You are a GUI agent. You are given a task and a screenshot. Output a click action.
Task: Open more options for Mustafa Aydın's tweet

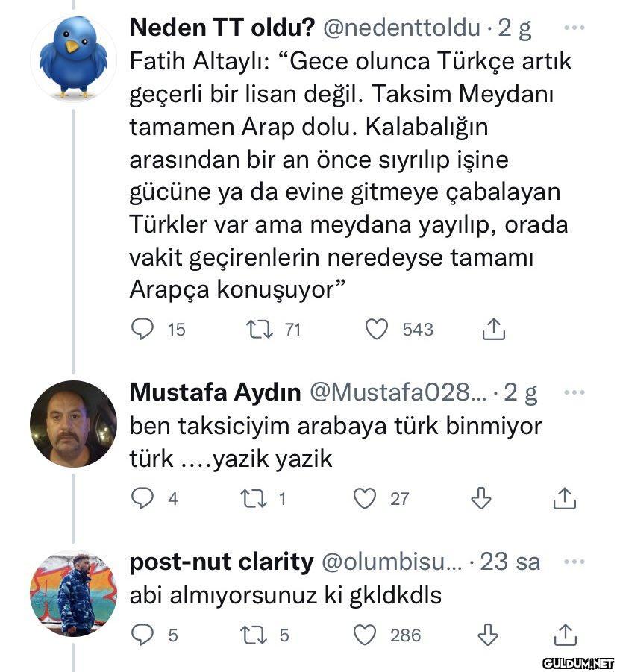coord(574,392)
